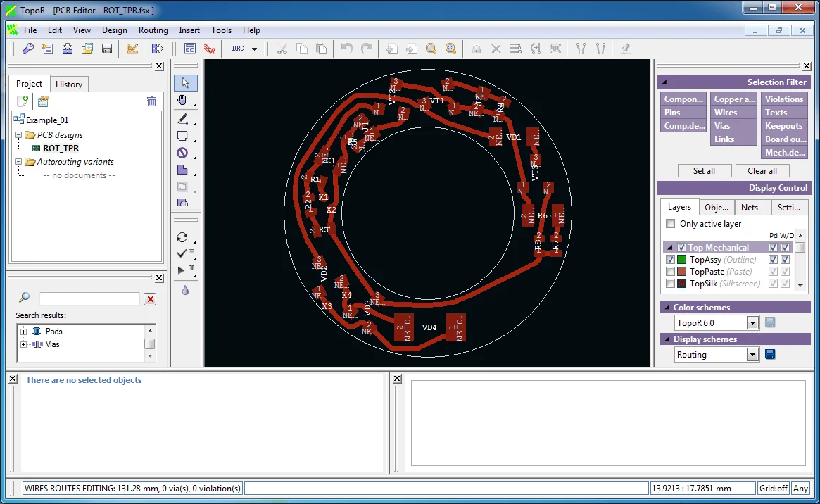Collapse the PCB designs tree node
The width and height of the screenshot is (820, 504).
(19, 135)
